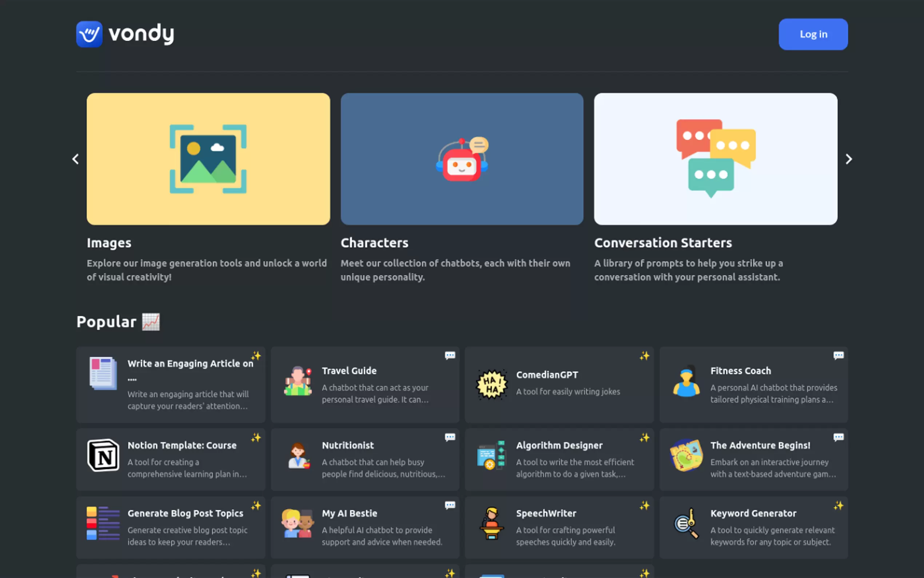924x578 pixels.
Task: Click Write an Engaging Article document icon
Action: 103,373
